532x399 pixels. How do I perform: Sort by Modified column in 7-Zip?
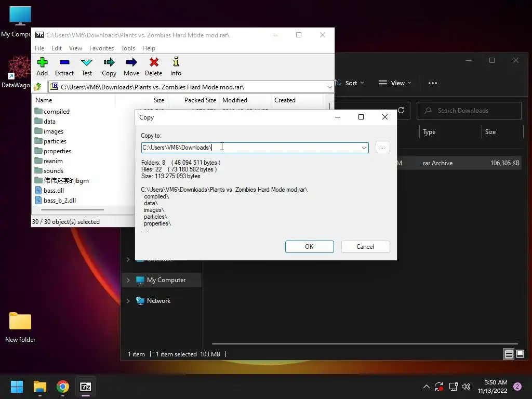pos(245,100)
